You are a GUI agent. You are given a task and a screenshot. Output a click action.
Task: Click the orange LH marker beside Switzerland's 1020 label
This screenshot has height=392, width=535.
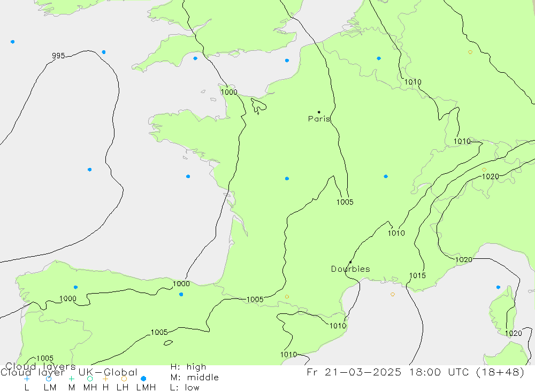click(484, 170)
